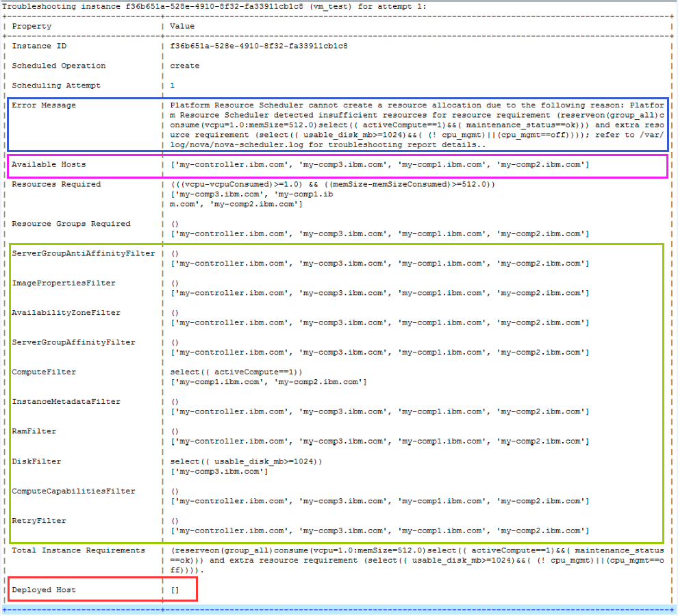Click the 'Resources Required' label
Image resolution: width=678 pixels, height=616 pixels.
pos(56,184)
